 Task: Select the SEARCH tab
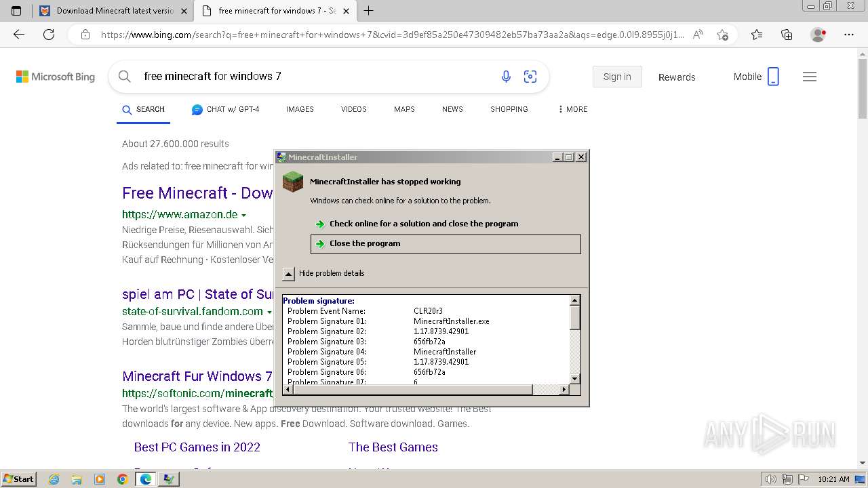pyautogui.click(x=143, y=109)
